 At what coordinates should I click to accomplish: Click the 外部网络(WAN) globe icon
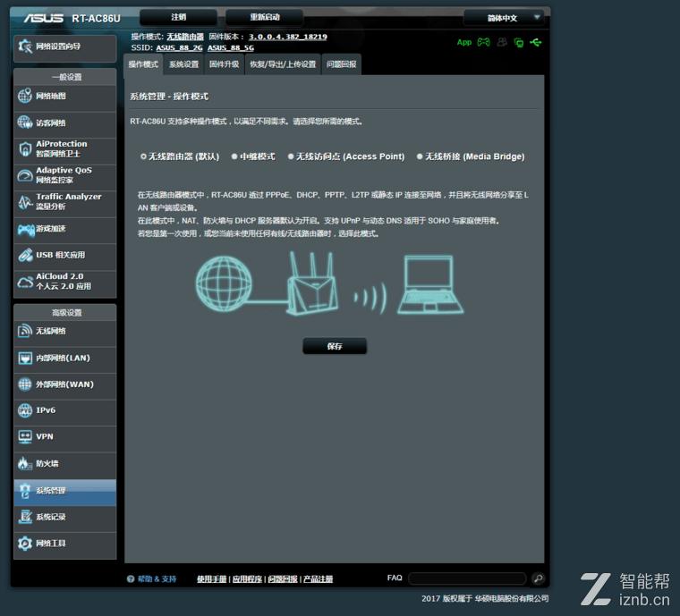[25, 384]
